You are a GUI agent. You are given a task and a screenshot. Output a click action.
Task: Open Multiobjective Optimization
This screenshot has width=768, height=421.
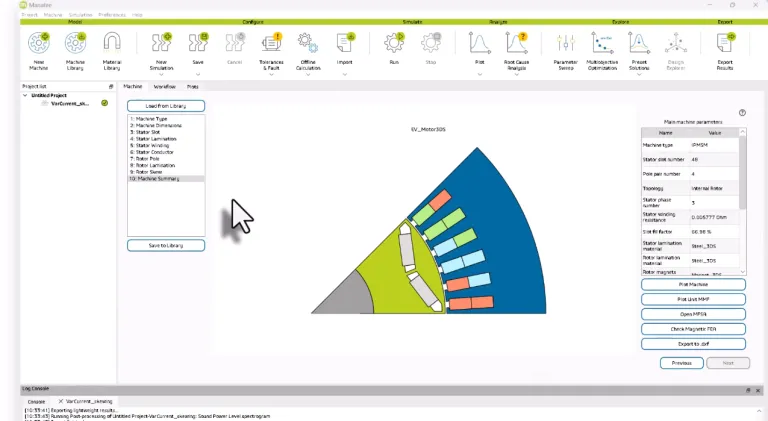click(602, 43)
